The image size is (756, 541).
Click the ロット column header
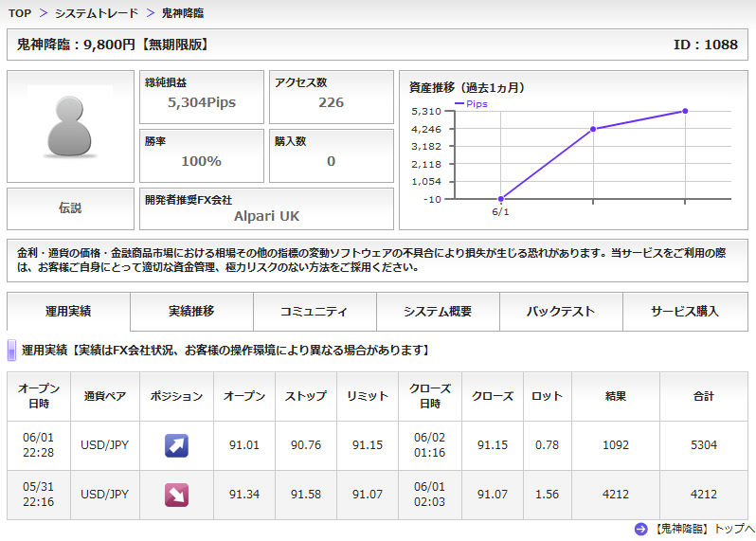(548, 396)
